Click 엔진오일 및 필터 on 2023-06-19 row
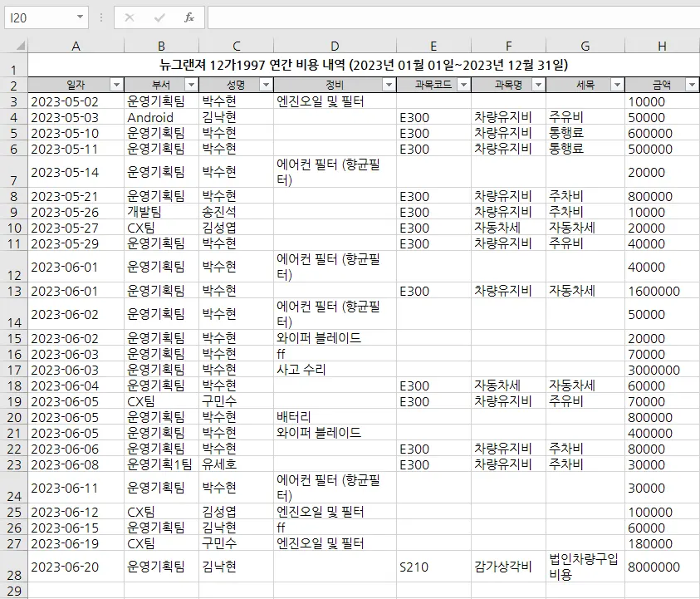Screen dimensions: 700x599 [x=335, y=543]
